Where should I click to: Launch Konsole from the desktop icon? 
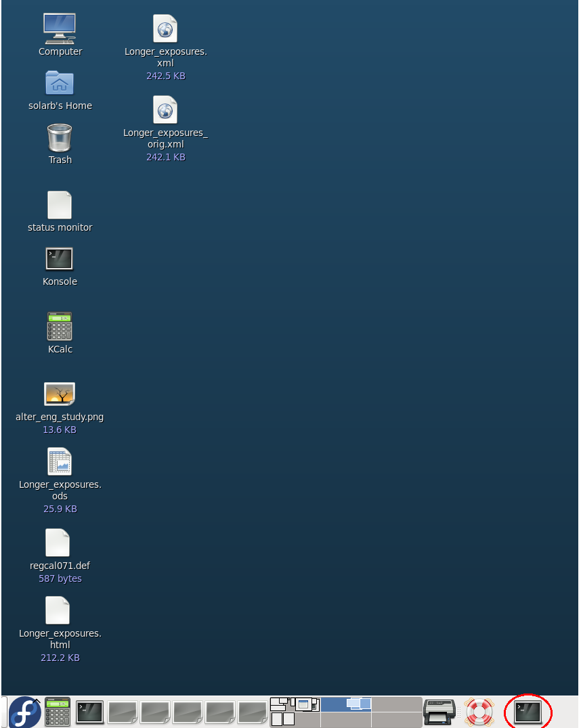coord(60,258)
